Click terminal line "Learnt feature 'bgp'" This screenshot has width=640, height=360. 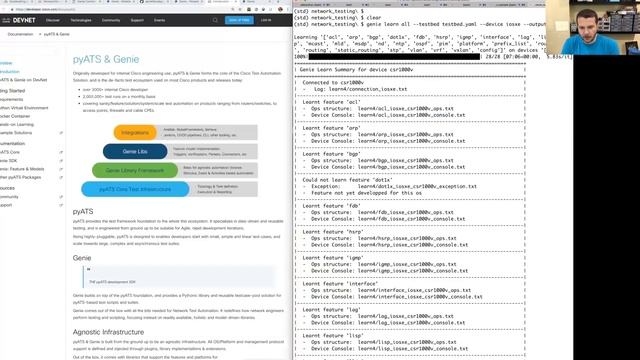tap(331, 154)
